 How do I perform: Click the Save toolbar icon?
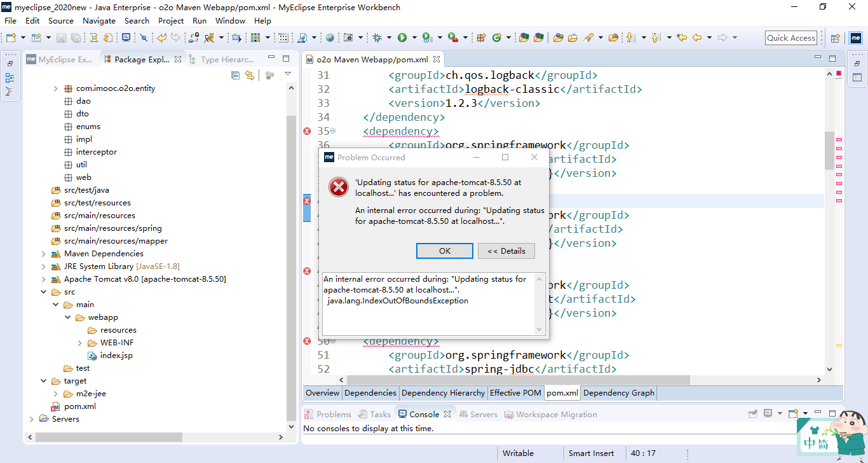point(61,38)
